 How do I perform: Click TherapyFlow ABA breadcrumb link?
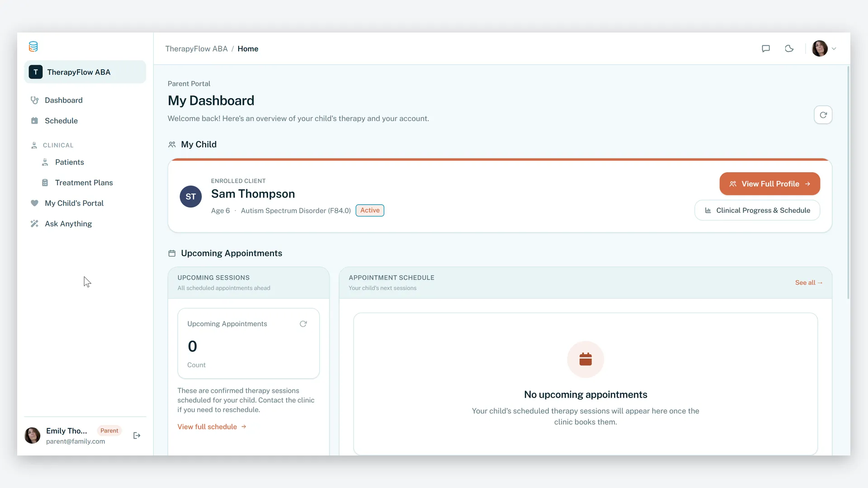tap(196, 49)
